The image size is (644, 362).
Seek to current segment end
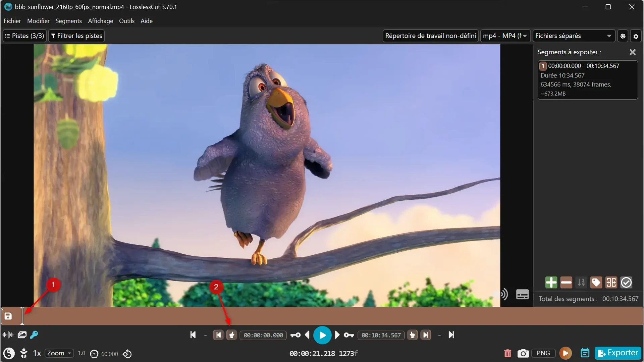pyautogui.click(x=426, y=335)
